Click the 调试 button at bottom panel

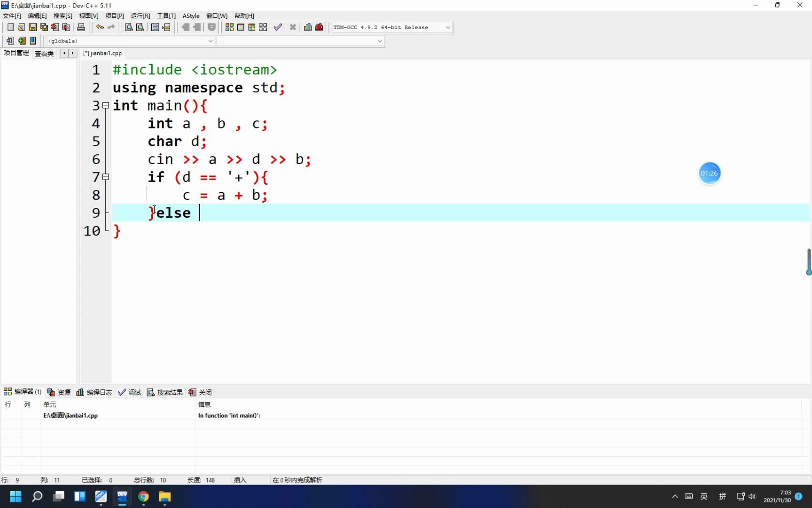[x=134, y=392]
